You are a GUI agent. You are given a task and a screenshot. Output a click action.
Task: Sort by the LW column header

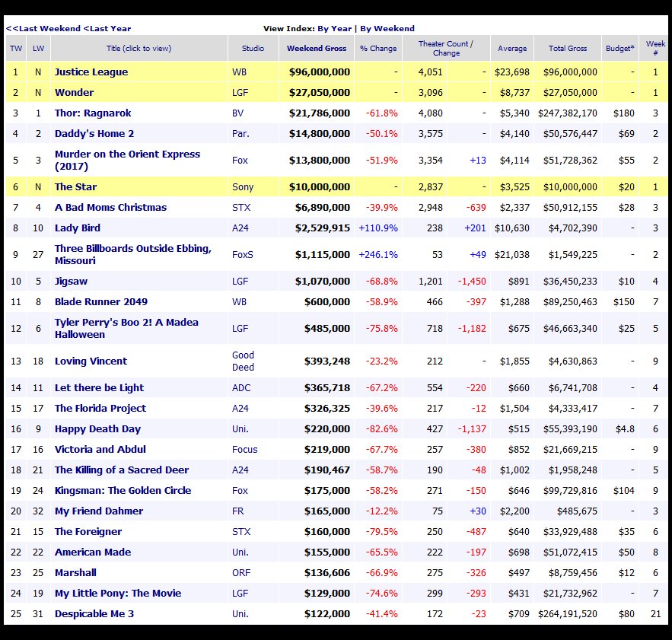pyautogui.click(x=38, y=49)
